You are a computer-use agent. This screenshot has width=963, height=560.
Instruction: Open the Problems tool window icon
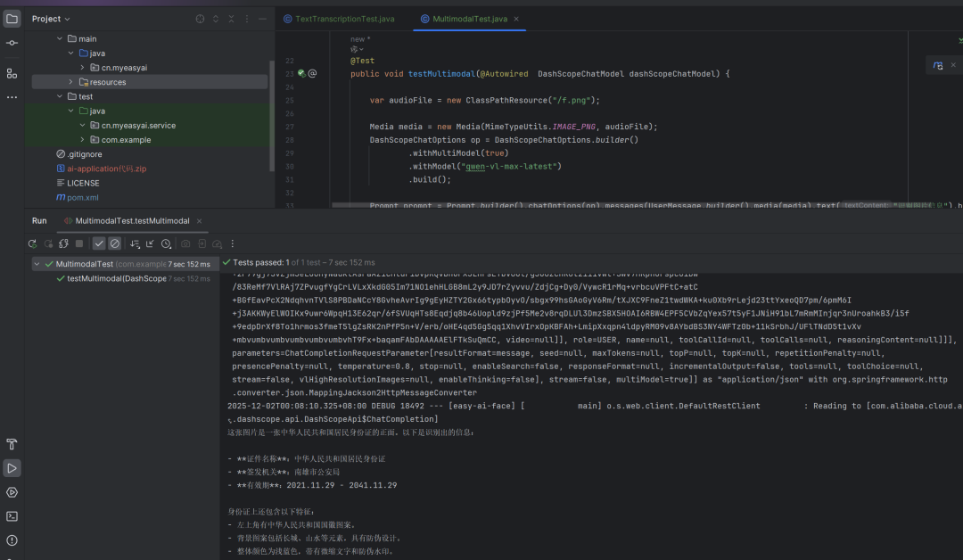(12, 539)
